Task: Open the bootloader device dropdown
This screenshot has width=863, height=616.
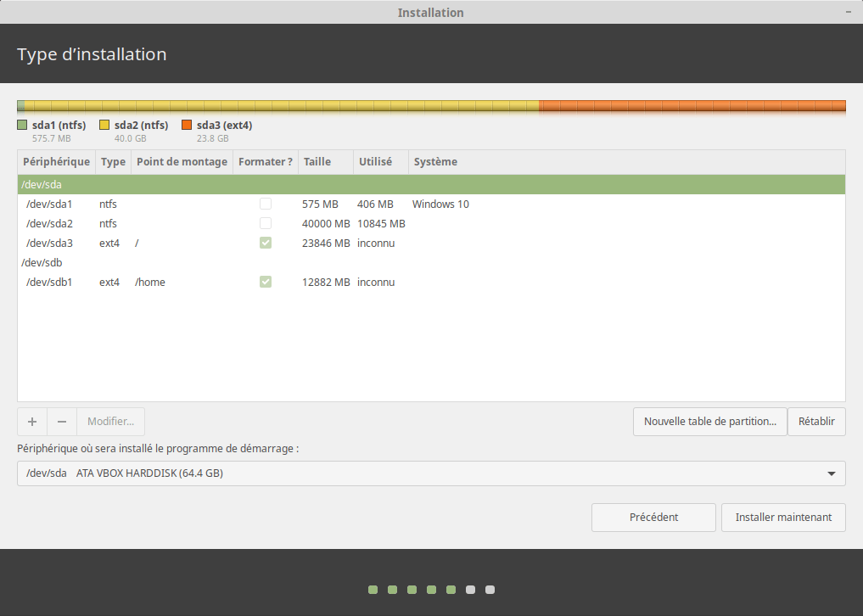Action: click(431, 473)
